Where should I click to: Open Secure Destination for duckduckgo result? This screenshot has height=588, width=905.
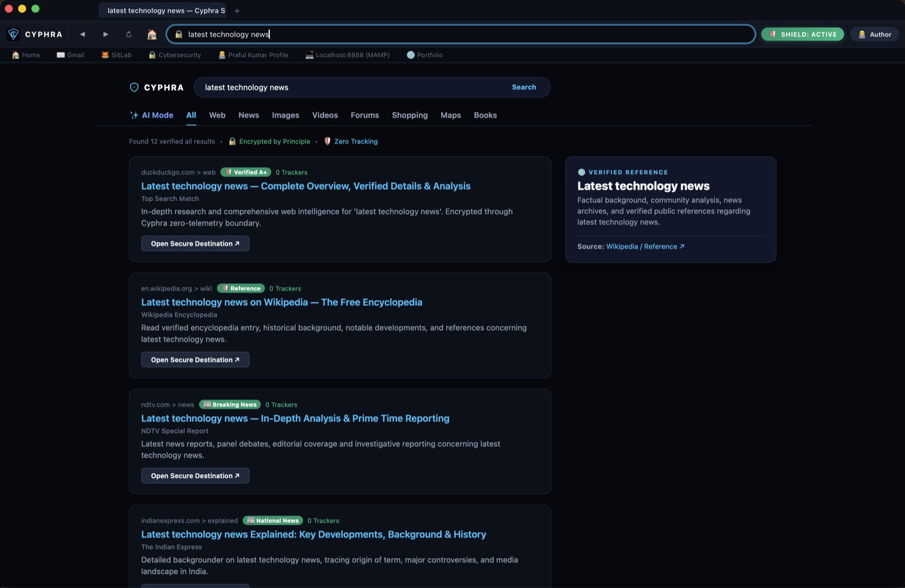[195, 244]
